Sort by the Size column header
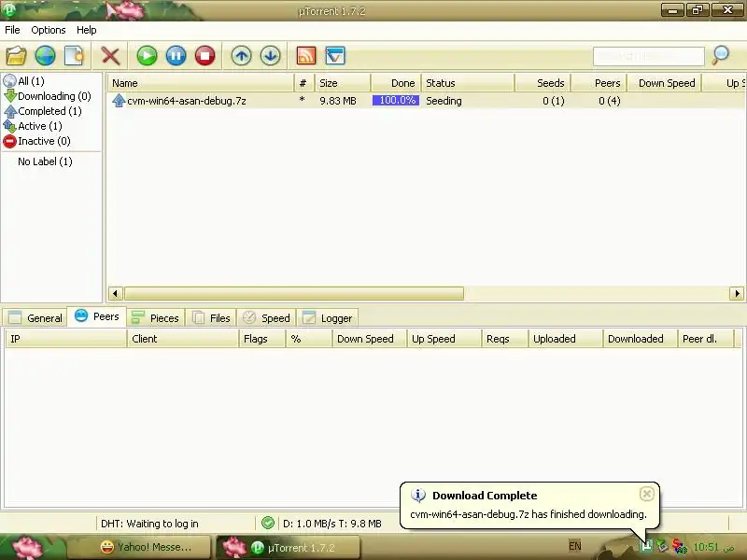This screenshot has width=747, height=560. pyautogui.click(x=343, y=83)
